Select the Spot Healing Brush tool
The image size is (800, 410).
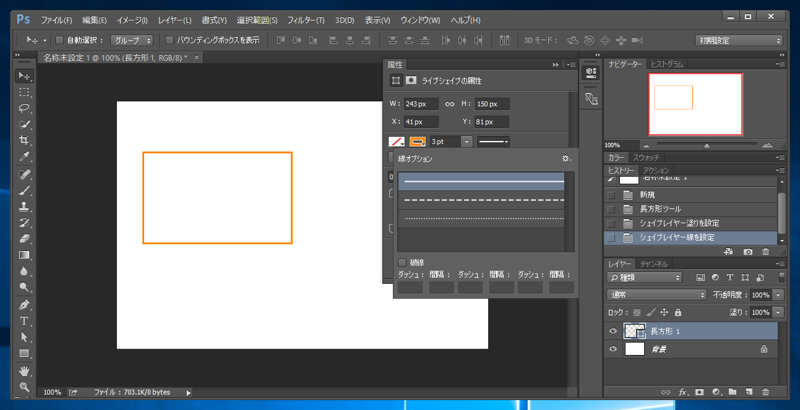click(x=24, y=174)
